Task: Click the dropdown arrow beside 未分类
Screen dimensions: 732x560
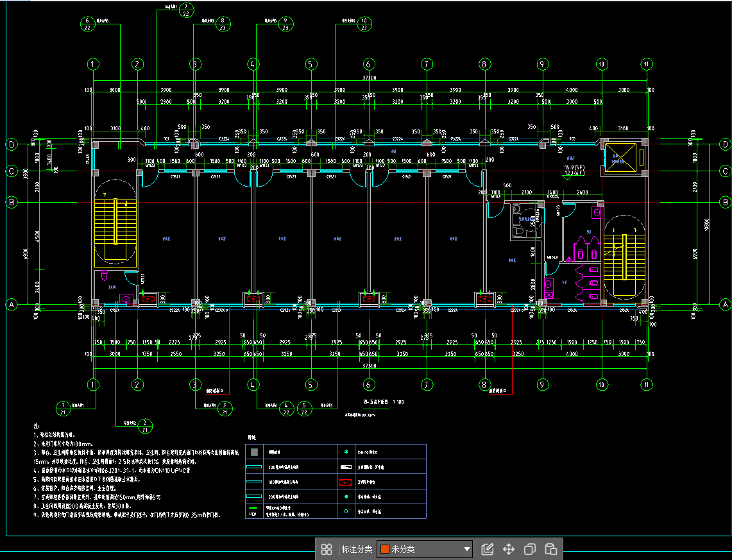Action: (467, 550)
